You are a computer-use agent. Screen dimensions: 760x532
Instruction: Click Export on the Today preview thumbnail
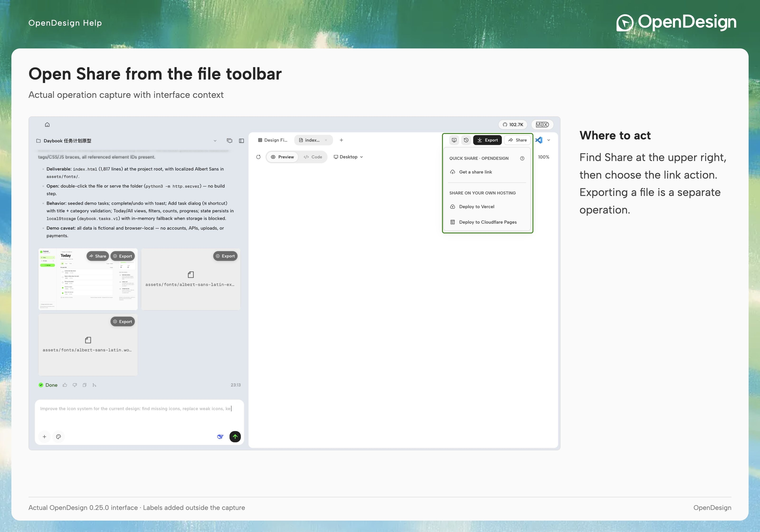[x=123, y=256]
